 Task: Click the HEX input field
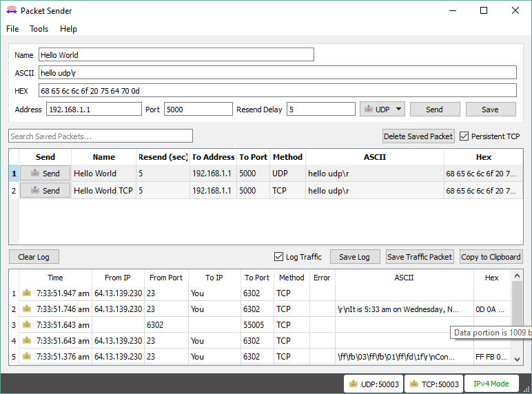click(x=278, y=90)
